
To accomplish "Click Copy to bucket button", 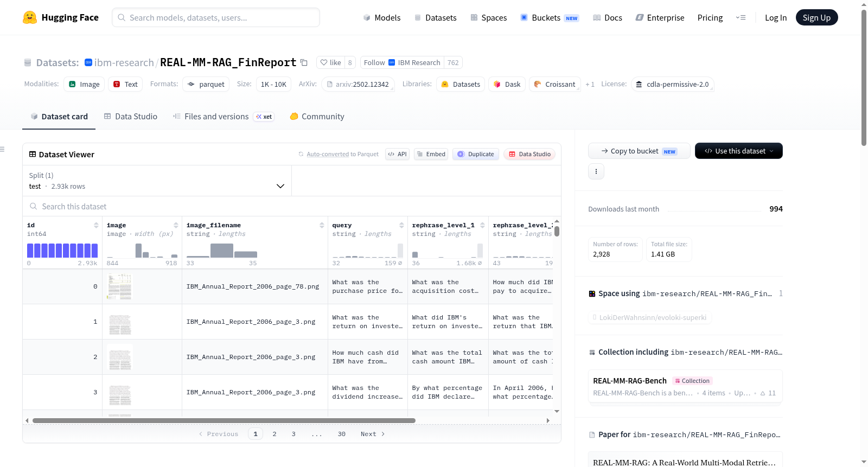I will pos(639,151).
